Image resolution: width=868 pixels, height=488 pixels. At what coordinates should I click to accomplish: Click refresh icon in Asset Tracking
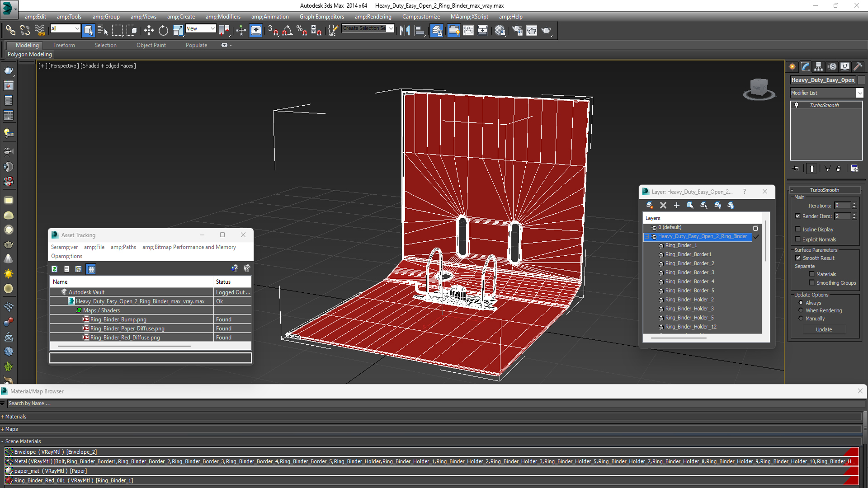point(55,269)
